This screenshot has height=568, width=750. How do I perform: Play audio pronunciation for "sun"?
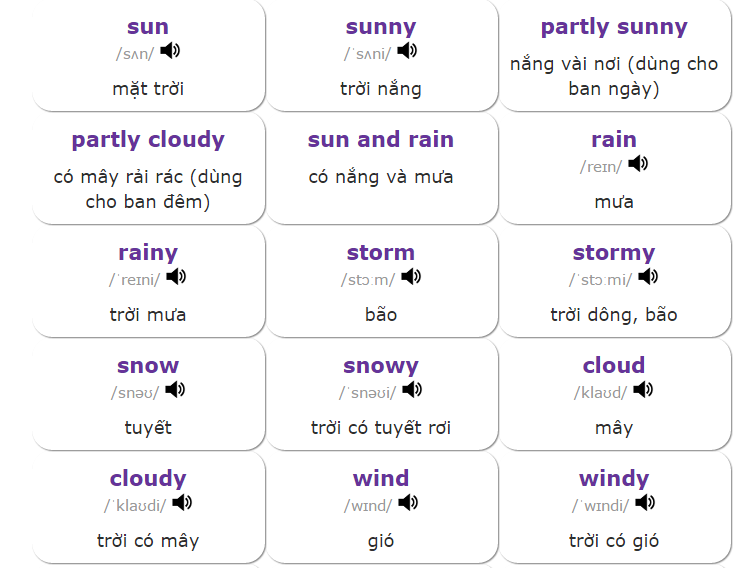click(171, 51)
